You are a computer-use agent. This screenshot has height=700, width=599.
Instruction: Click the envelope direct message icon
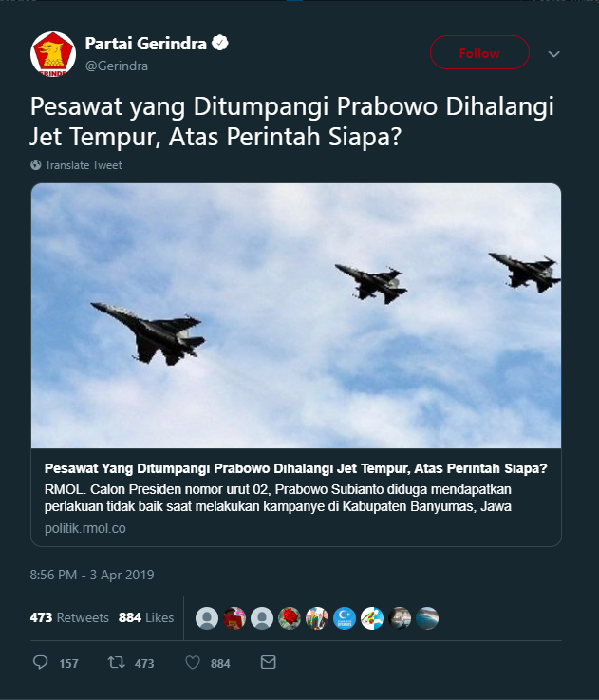268,662
